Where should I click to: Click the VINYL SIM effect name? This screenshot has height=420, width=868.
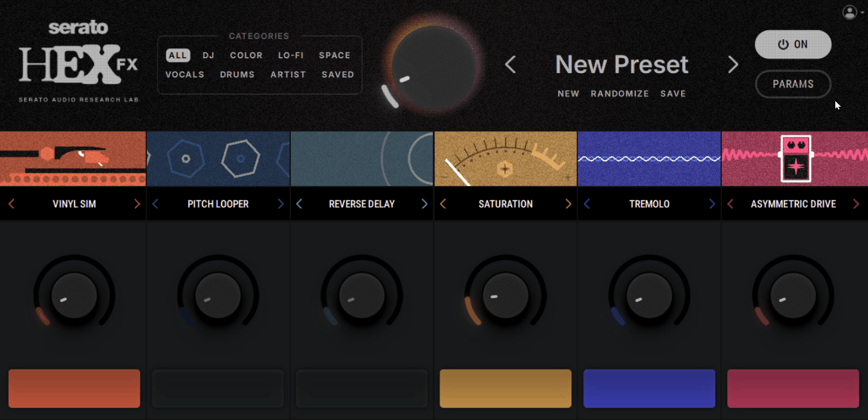click(x=74, y=204)
